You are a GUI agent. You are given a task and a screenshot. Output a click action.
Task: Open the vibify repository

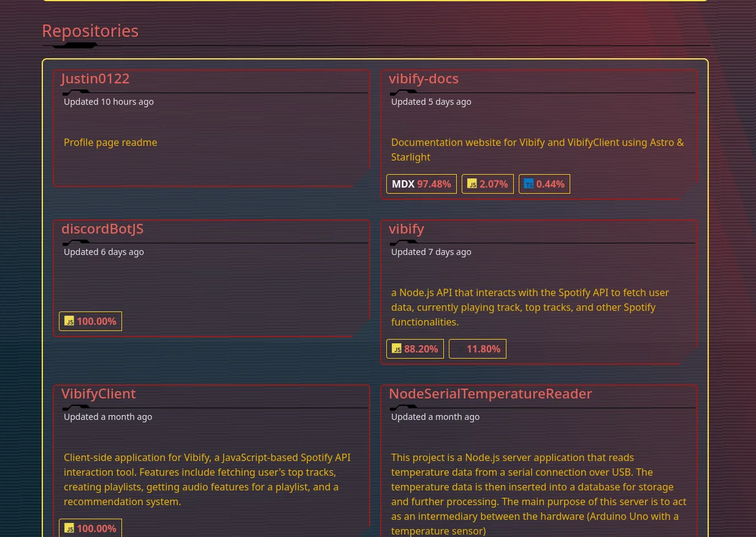(406, 228)
